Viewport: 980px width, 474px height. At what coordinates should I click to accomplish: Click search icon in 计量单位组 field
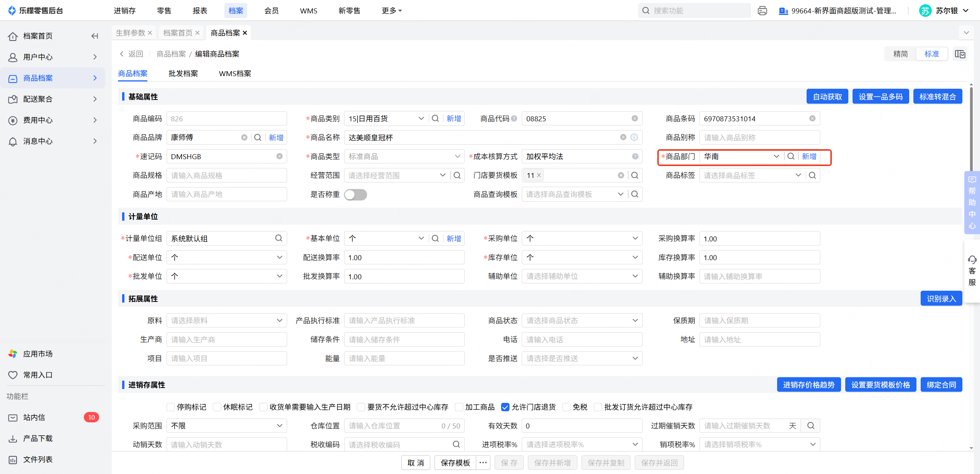278,238
